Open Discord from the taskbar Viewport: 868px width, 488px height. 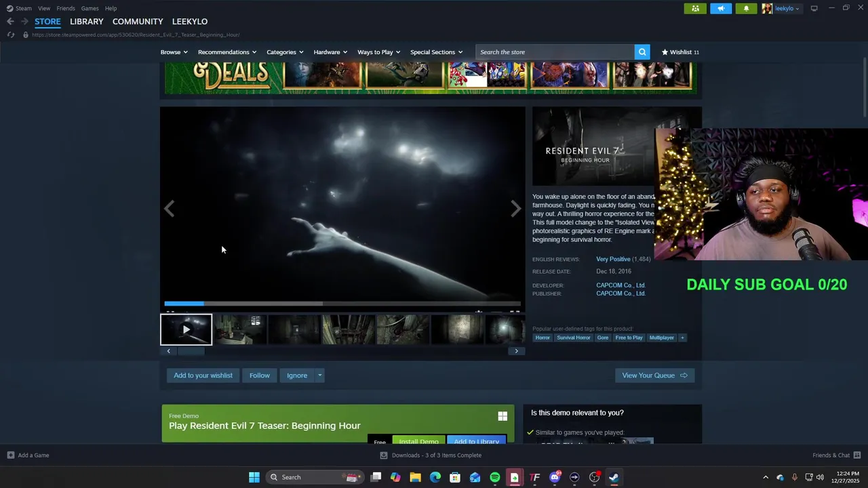(x=555, y=477)
